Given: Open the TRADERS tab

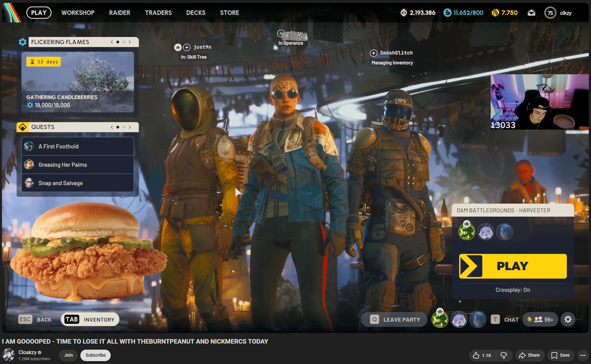Looking at the screenshot, I should point(158,13).
